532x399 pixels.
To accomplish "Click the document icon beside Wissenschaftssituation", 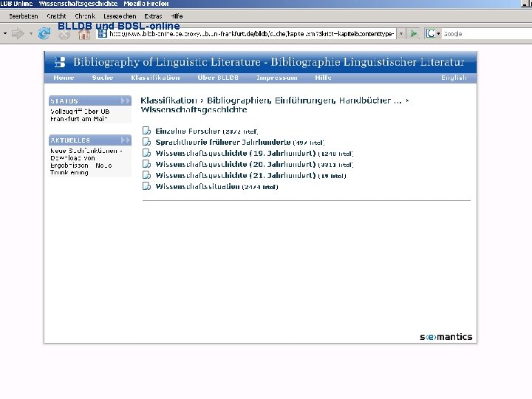I will click(146, 186).
